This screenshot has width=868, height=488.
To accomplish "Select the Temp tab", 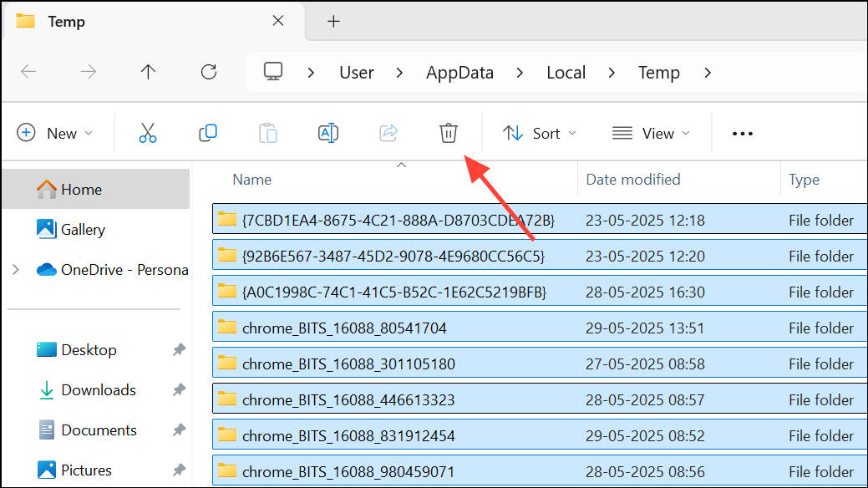I will click(67, 22).
